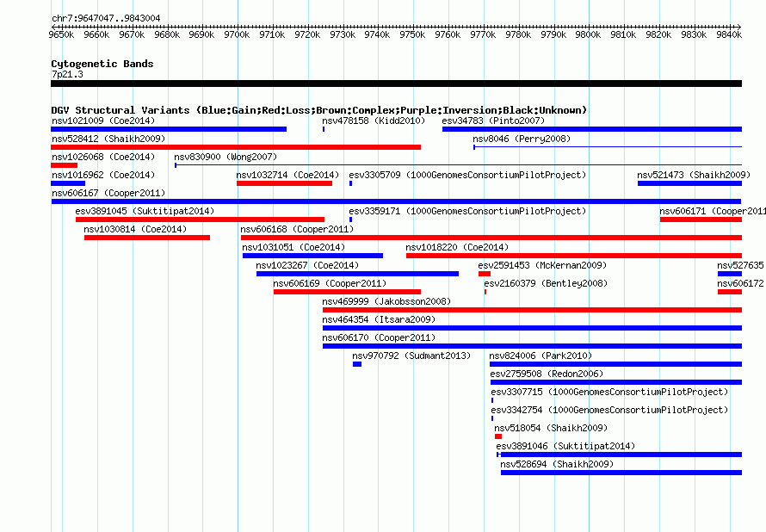This screenshot has width=766, height=532.
Task: Click nsv518054 (Shaikh2009) label
Action: 551,428
